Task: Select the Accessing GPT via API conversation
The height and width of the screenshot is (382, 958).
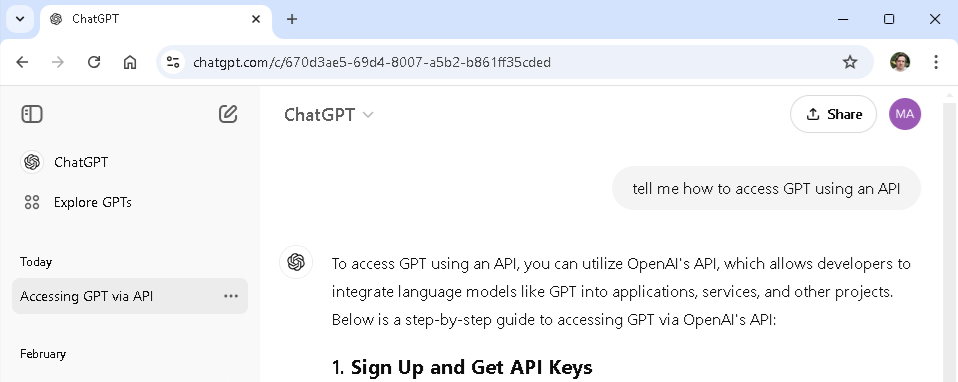Action: click(x=130, y=296)
